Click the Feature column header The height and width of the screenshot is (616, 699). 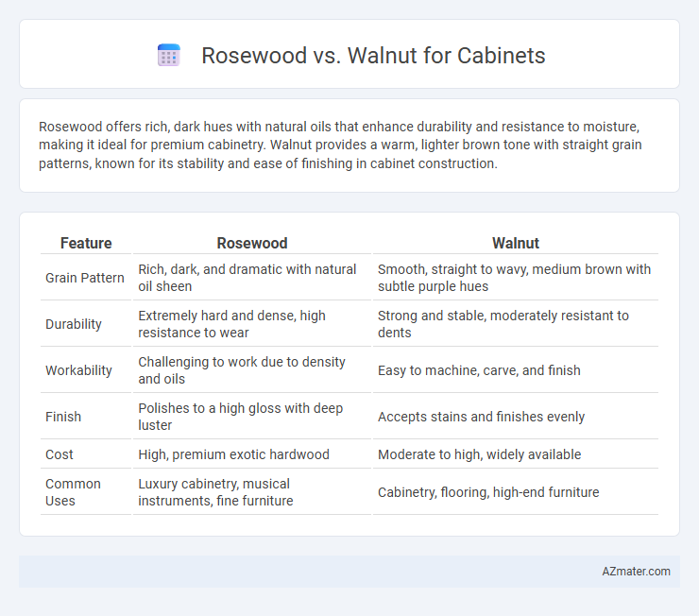[86, 243]
